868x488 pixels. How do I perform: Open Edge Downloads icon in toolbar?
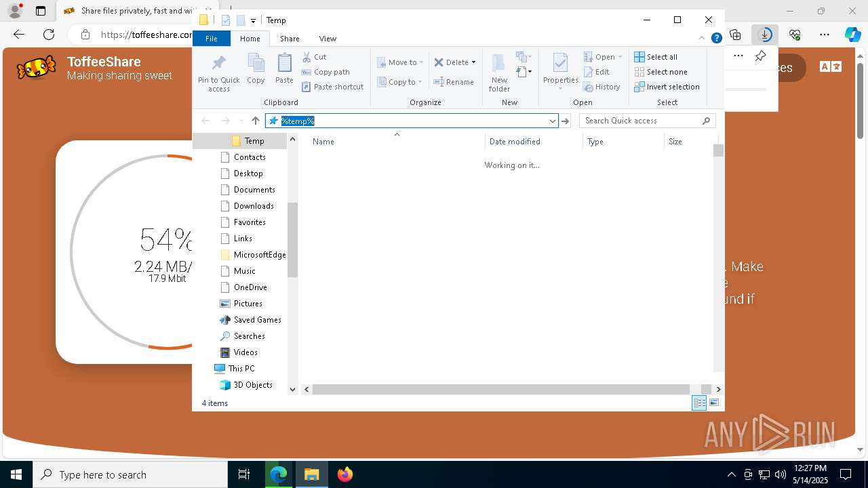[x=765, y=35]
